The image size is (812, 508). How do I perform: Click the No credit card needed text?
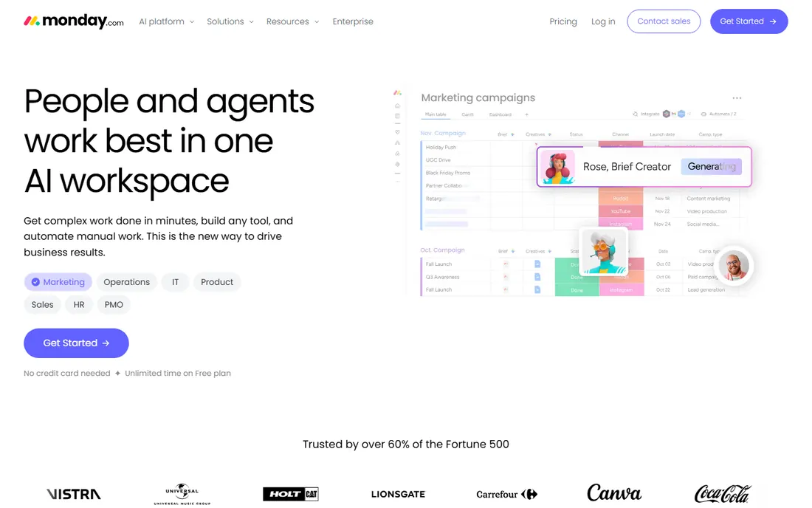(66, 374)
